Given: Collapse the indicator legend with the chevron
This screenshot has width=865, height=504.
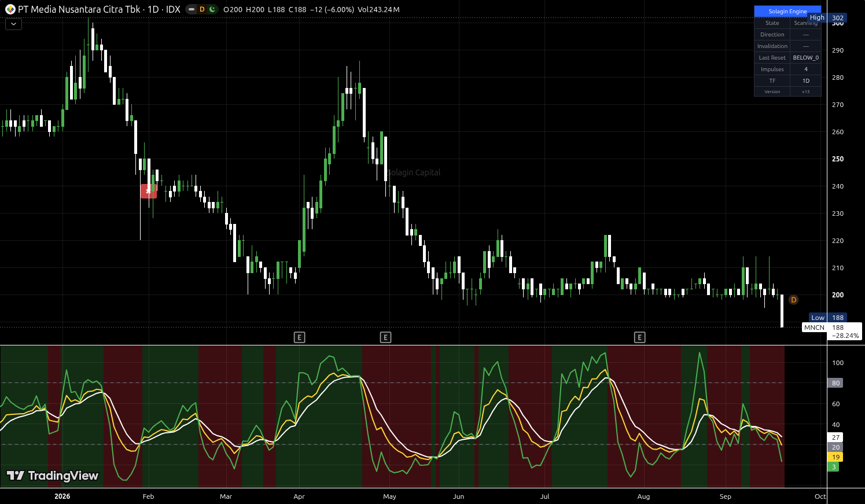Looking at the screenshot, I should tap(13, 24).
